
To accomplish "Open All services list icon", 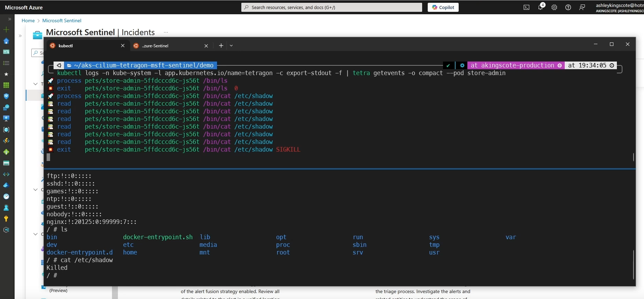I will click(x=6, y=63).
